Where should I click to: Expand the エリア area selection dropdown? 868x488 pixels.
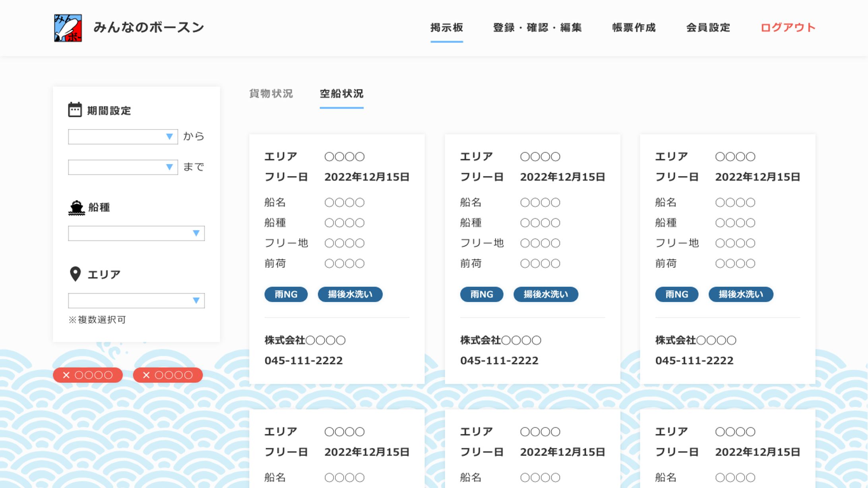(136, 300)
